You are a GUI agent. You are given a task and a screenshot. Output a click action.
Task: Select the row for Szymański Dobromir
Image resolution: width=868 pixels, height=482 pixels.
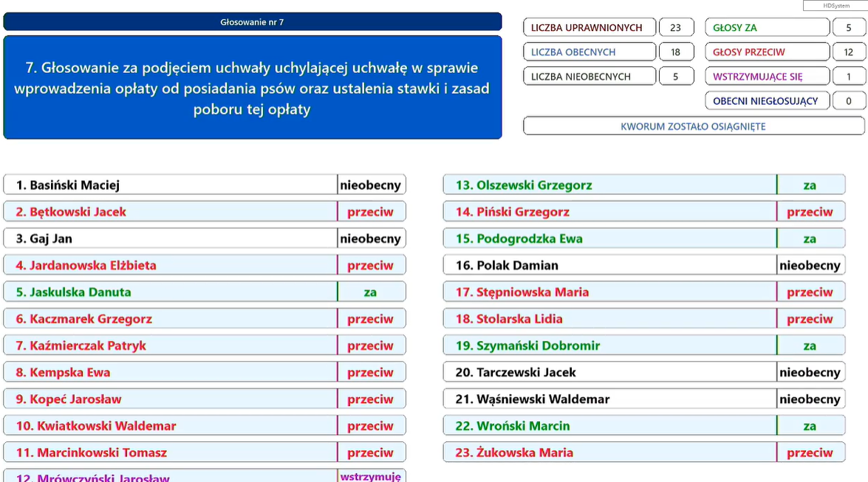(609, 345)
